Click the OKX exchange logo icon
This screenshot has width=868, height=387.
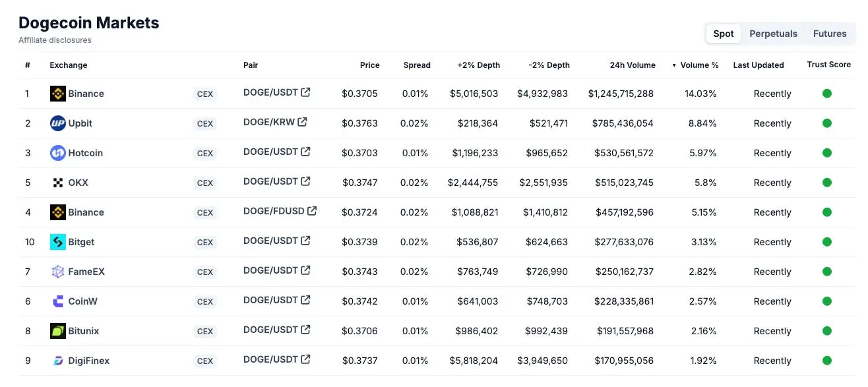pos(58,183)
